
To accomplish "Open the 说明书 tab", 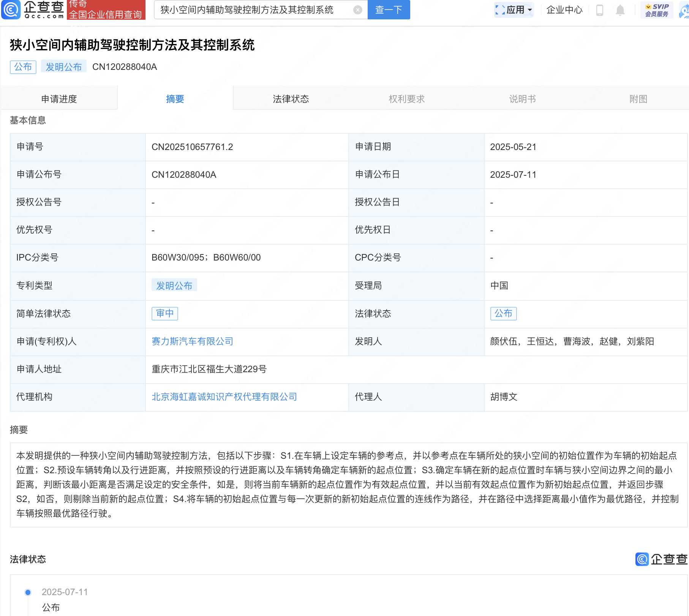I will (522, 99).
